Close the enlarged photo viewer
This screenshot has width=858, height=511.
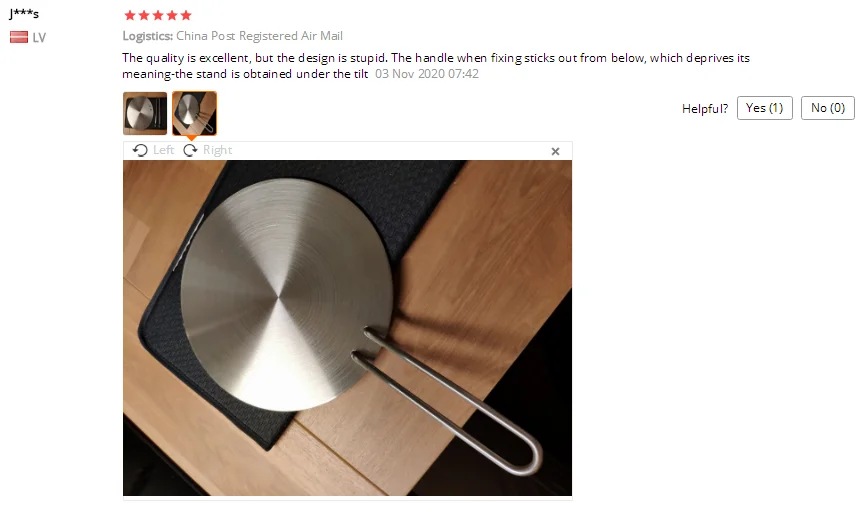coord(555,152)
